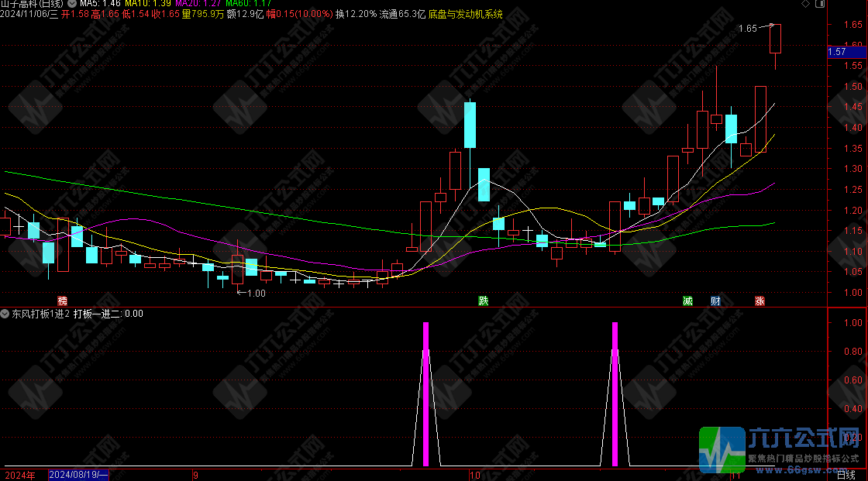Expand the 东风打板1进2 indicator dropdown
The width and height of the screenshot is (868, 481).
tap(5, 314)
